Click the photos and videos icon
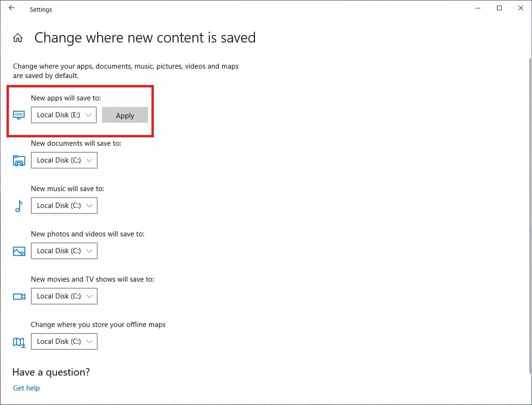Screen dimensions: 532x405 [19, 251]
